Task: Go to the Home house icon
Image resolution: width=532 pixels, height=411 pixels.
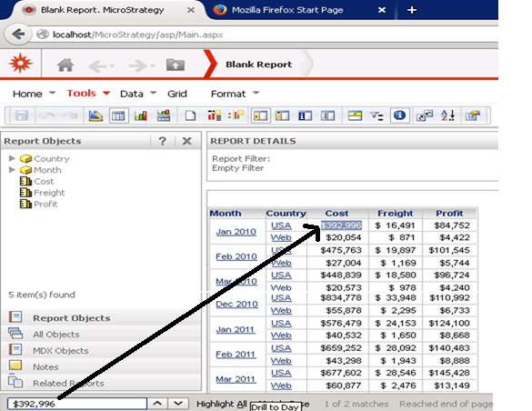Action: pyautogui.click(x=65, y=65)
